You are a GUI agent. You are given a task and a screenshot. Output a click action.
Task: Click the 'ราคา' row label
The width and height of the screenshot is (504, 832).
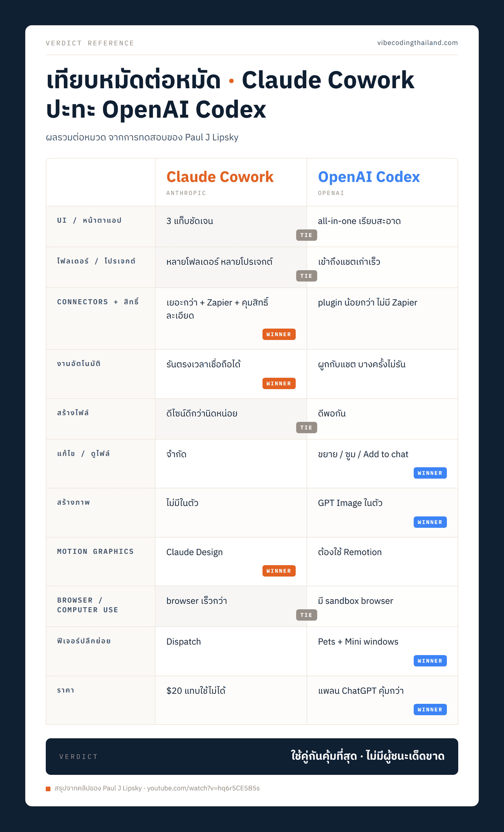(66, 690)
